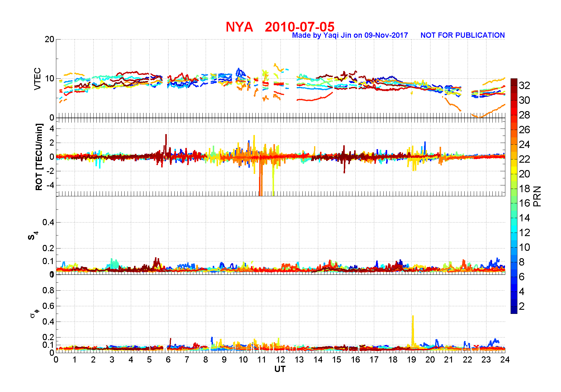Click the "PRN" colorbar label
The height and width of the screenshot is (392, 561).
pyautogui.click(x=537, y=196)
